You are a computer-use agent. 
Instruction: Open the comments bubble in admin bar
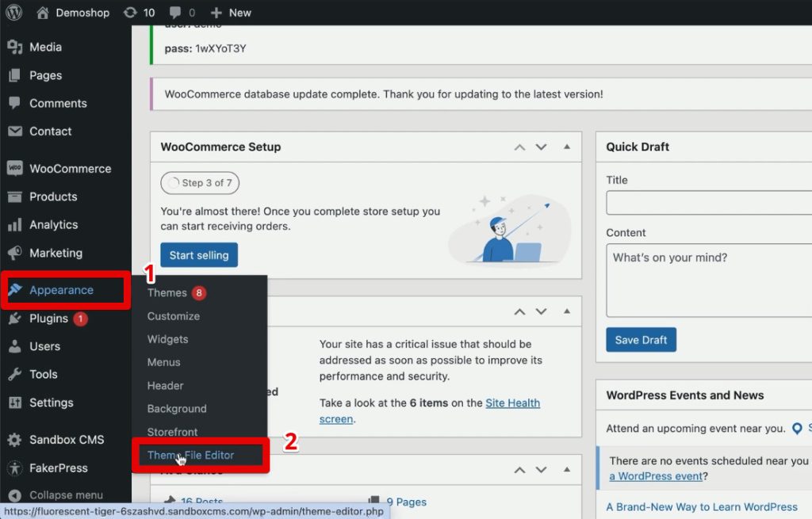pos(175,13)
